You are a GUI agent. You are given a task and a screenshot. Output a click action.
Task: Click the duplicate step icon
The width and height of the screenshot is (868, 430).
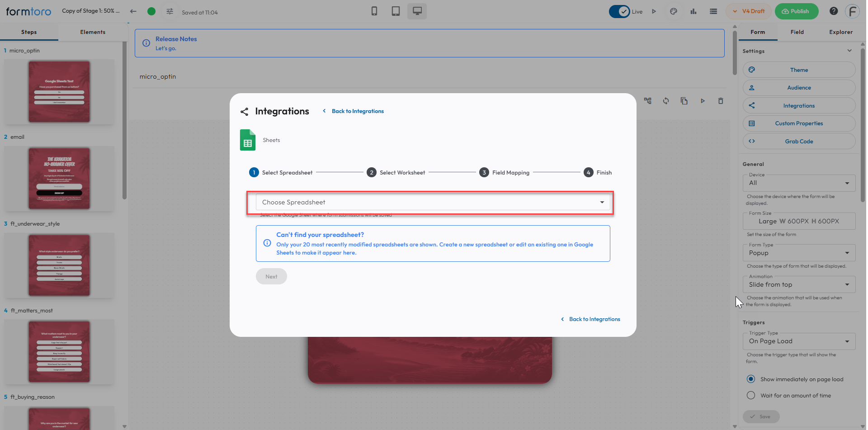(x=684, y=101)
